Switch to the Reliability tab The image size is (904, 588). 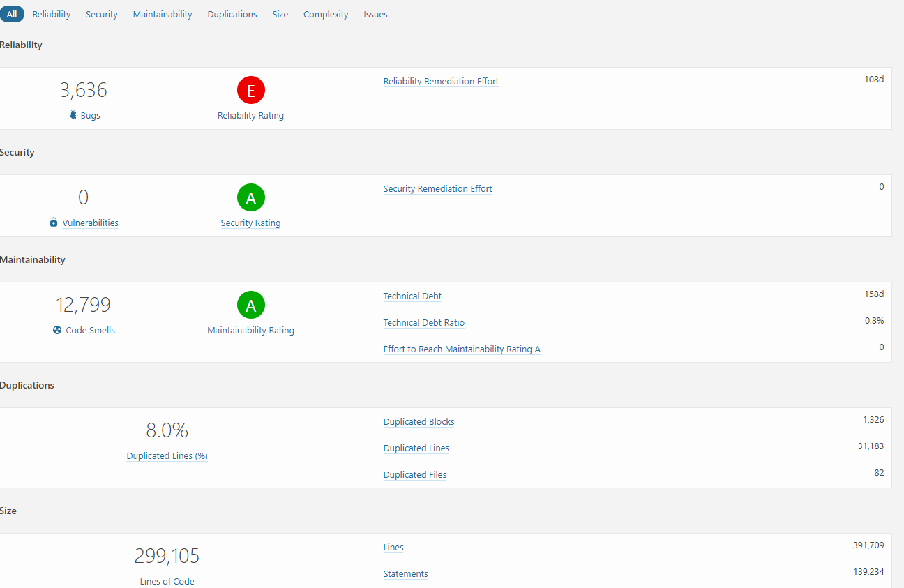(51, 14)
